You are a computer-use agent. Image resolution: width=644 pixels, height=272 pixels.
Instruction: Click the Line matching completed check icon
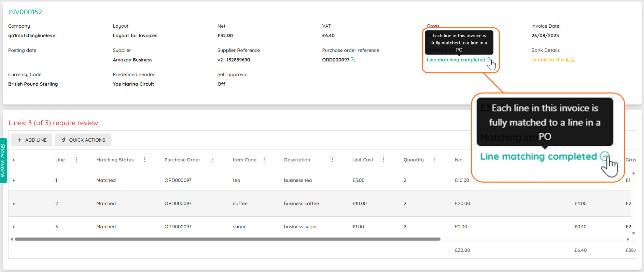tap(489, 60)
